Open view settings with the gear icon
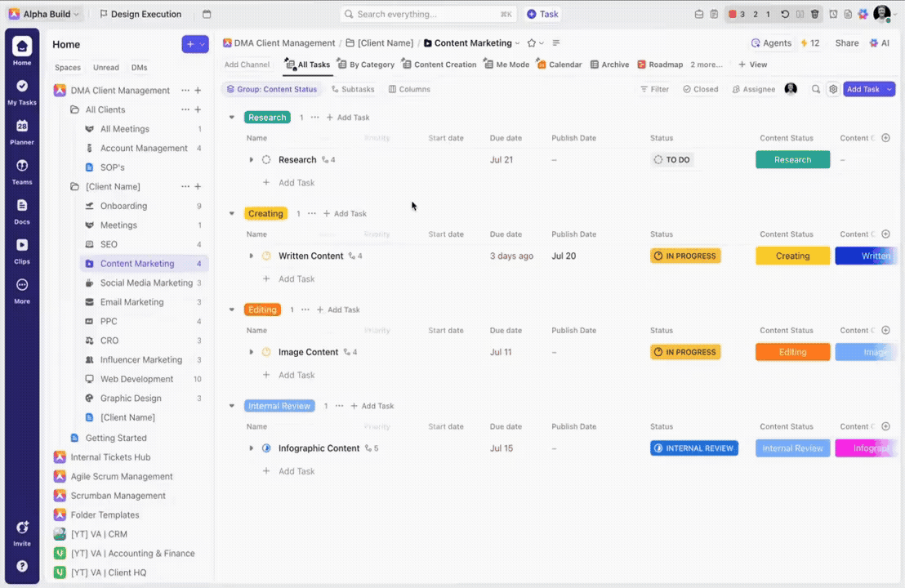 point(832,89)
